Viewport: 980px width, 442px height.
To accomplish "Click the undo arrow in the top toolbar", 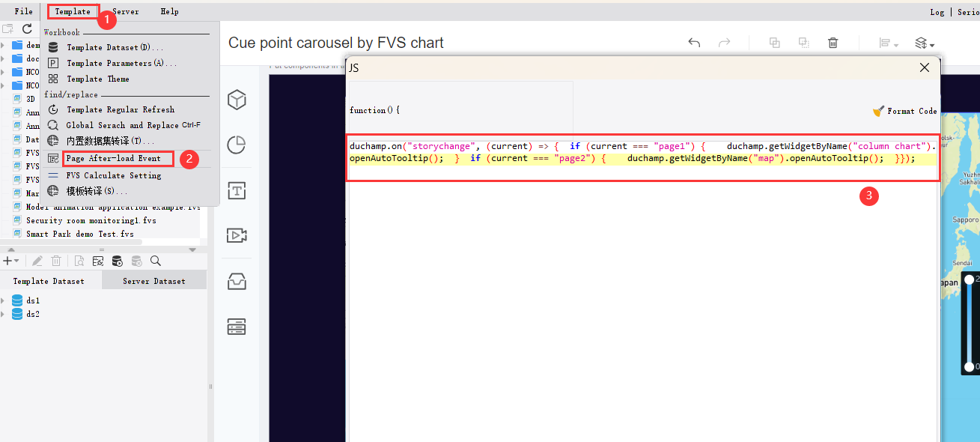I will click(x=694, y=43).
